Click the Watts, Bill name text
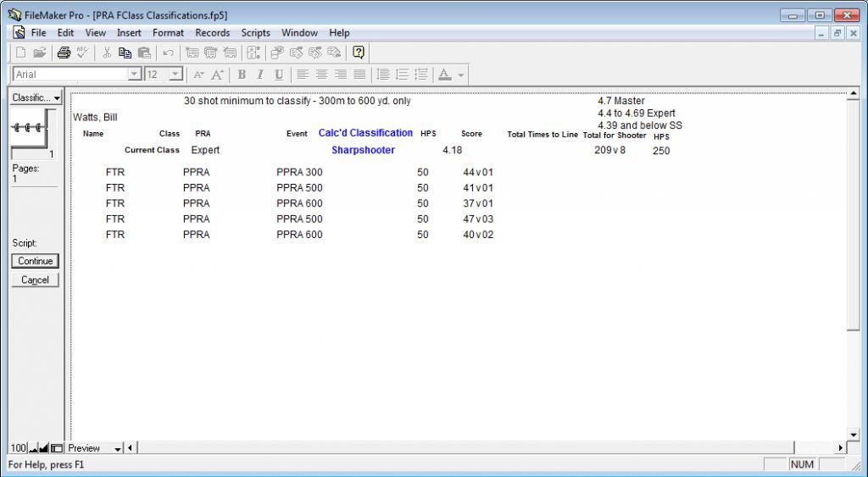This screenshot has height=477, width=868. [x=95, y=117]
